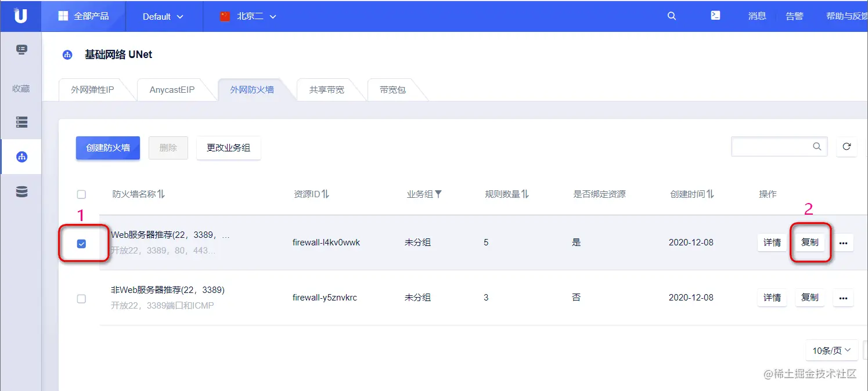Switch to 共享带宽 tab
The image size is (868, 391).
click(x=326, y=90)
